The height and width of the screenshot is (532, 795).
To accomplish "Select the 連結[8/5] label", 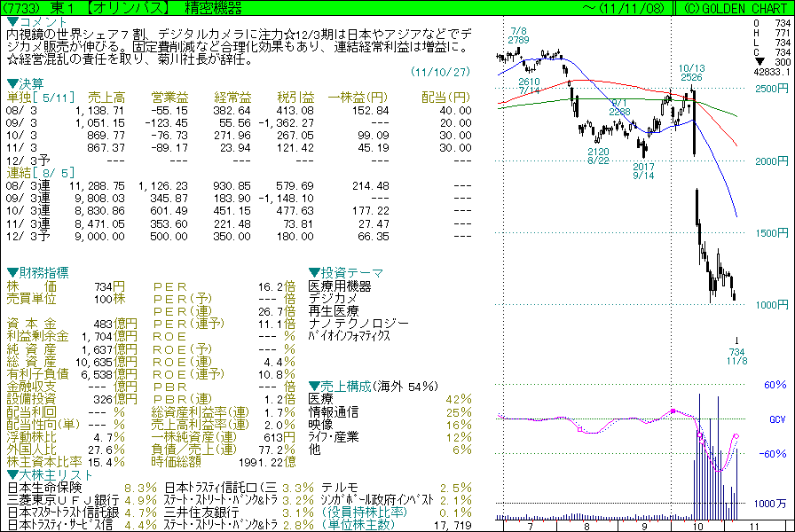I will click(x=41, y=172).
